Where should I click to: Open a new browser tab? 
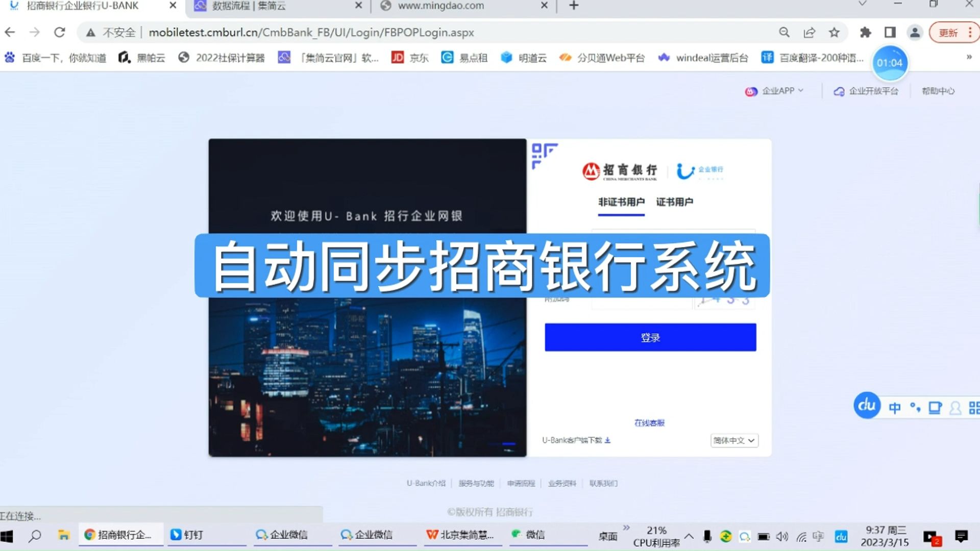click(x=574, y=6)
